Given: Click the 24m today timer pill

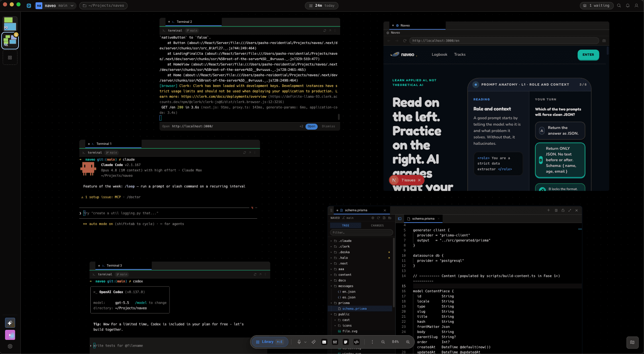Looking at the screenshot, I should 321,5.
